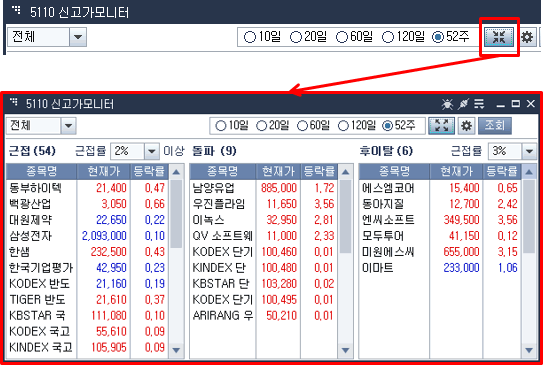
Task: Select the 에스엠코어 row
Action: click(440, 188)
